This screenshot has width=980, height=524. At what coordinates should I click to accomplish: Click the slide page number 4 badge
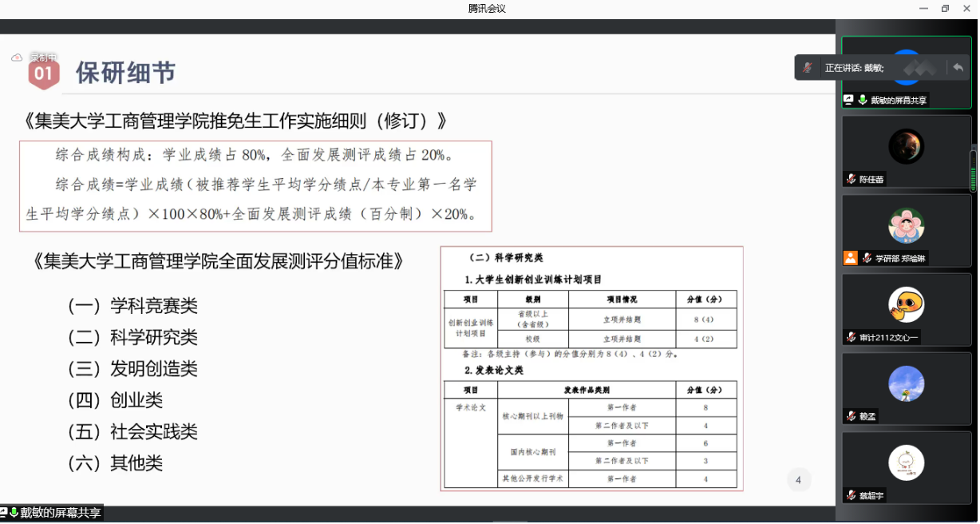(798, 479)
